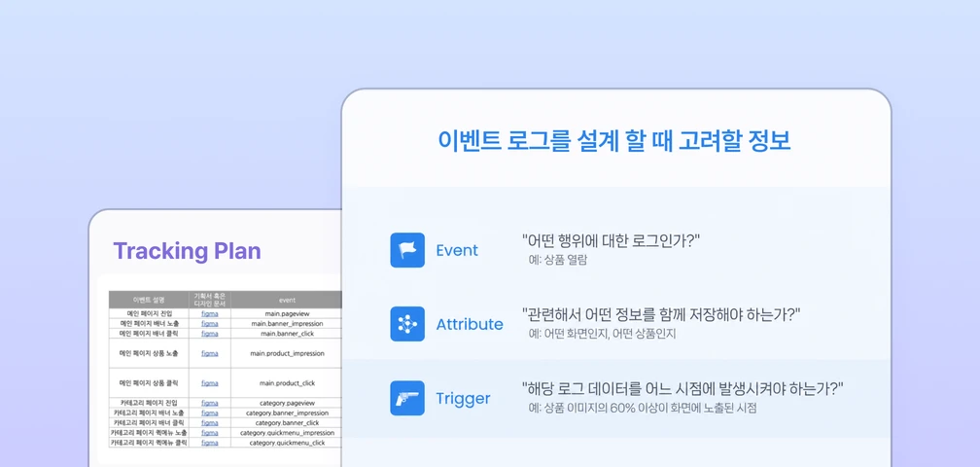Image resolution: width=980 pixels, height=467 pixels.
Task: Click the '메인 페이지 배너 클릭' description cell
Action: click(149, 333)
